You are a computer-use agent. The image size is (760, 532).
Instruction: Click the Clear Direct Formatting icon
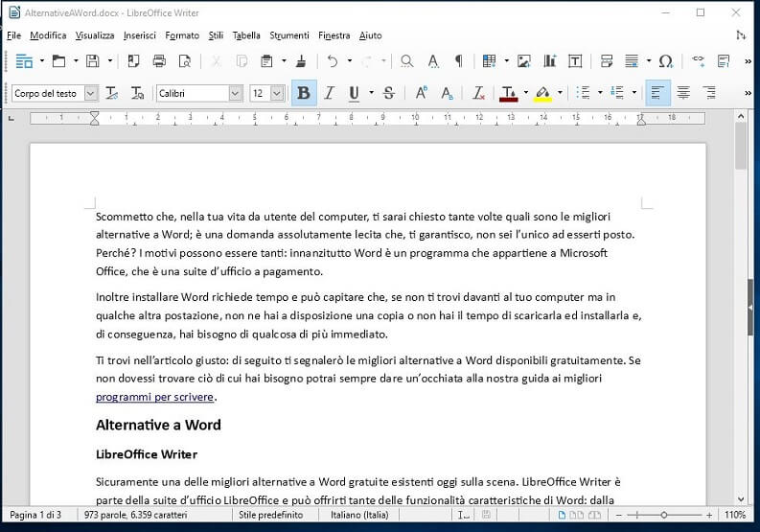click(478, 93)
